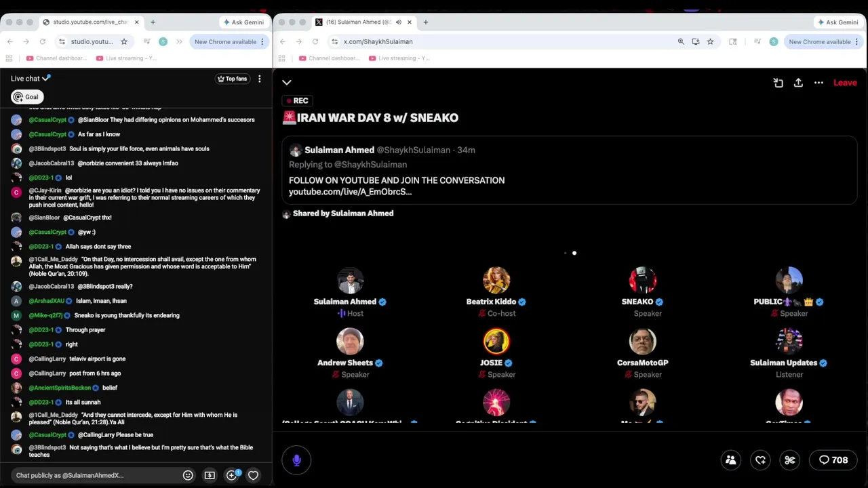Click the install app icon in the X address bar
Image resolution: width=868 pixels, height=488 pixels.
[x=696, y=41]
